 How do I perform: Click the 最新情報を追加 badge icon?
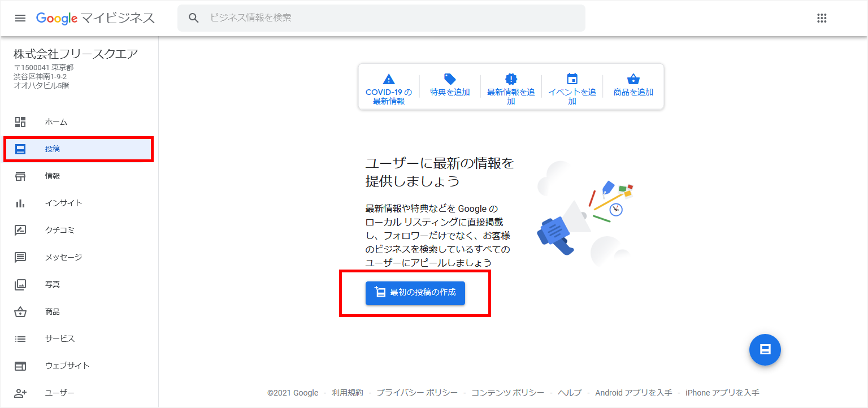(x=511, y=79)
